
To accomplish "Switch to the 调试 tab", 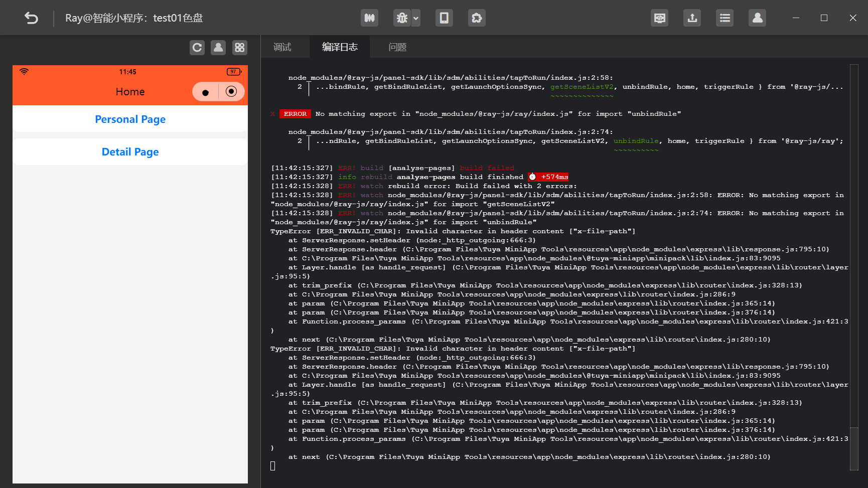I will tap(282, 47).
